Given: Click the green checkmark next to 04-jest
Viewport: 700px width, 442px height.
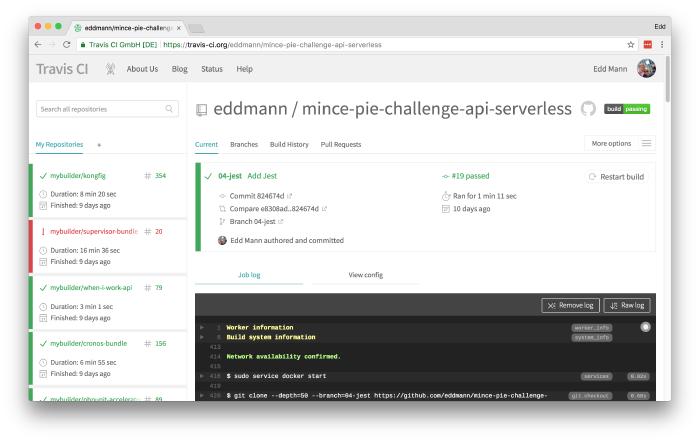Looking at the screenshot, I should point(208,176).
